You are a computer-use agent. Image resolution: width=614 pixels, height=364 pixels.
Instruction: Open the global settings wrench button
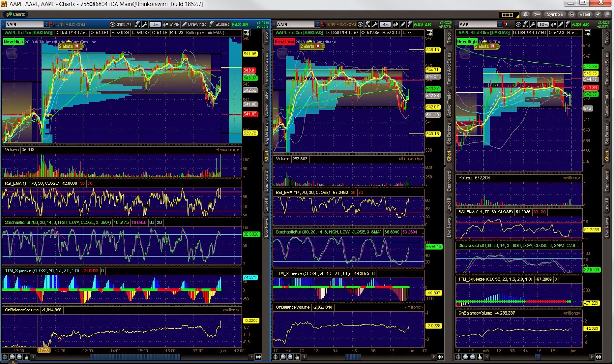[536, 15]
